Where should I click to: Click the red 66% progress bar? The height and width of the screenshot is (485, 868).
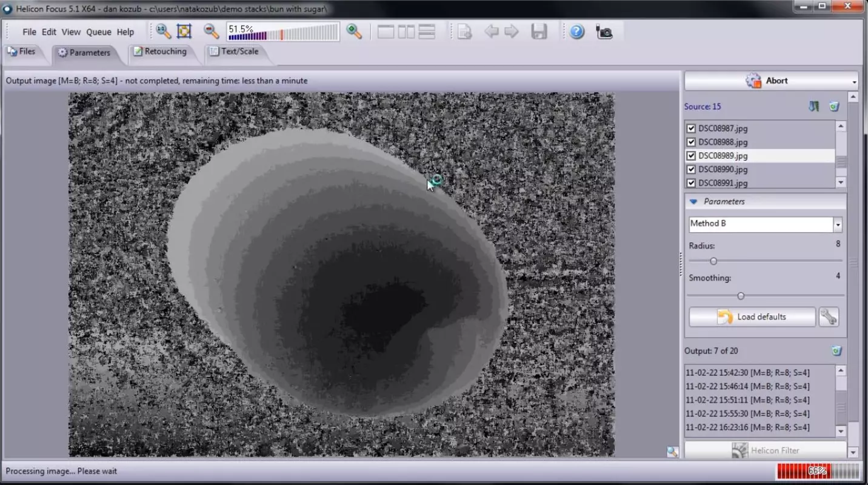[x=818, y=471]
